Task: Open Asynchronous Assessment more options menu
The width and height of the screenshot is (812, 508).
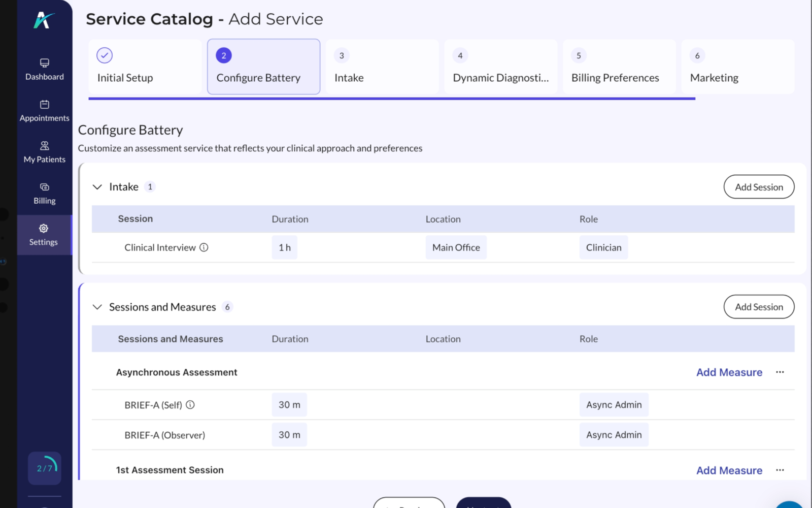Action: pos(780,372)
